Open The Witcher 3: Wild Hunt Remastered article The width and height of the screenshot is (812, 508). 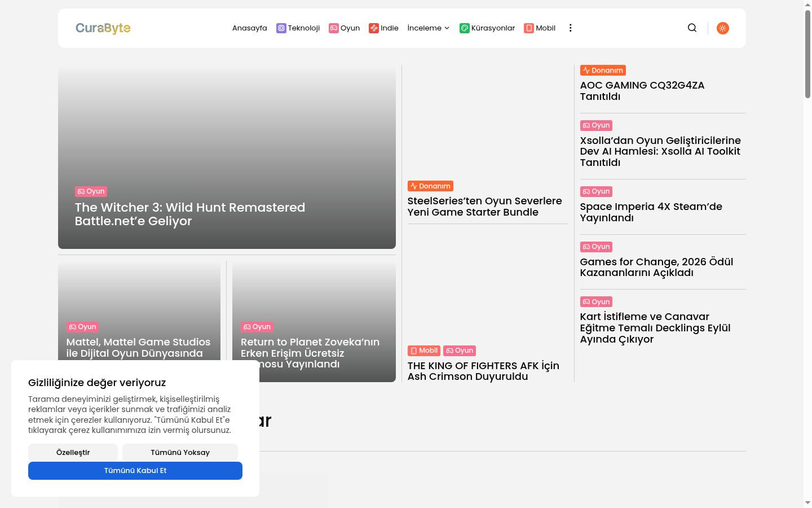[190, 214]
